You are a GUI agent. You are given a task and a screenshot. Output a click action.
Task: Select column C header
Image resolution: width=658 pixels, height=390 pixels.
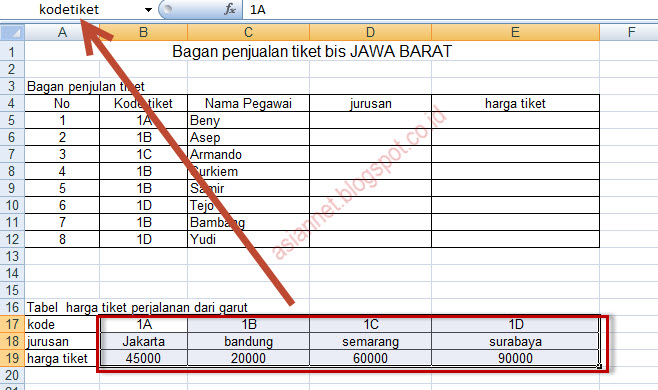tap(248, 32)
